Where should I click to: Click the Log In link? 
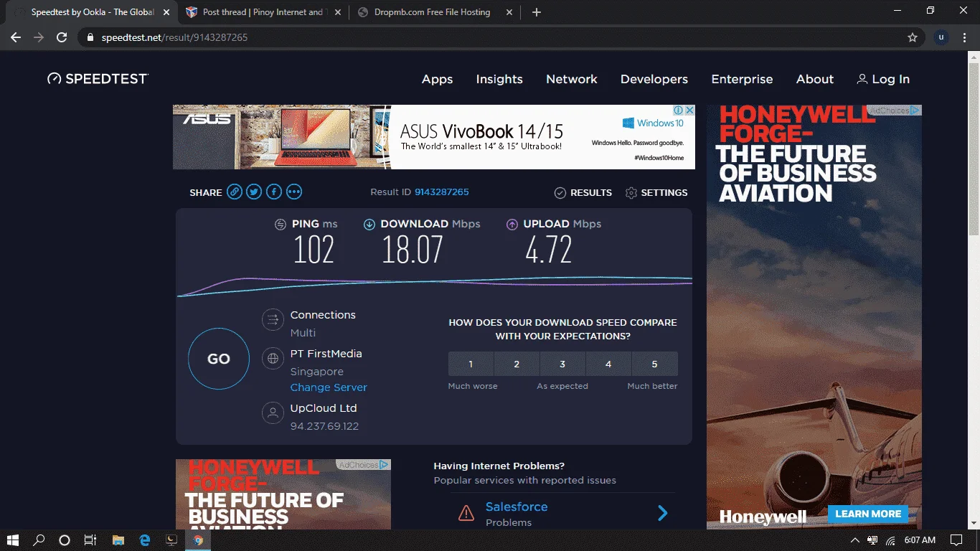[883, 79]
